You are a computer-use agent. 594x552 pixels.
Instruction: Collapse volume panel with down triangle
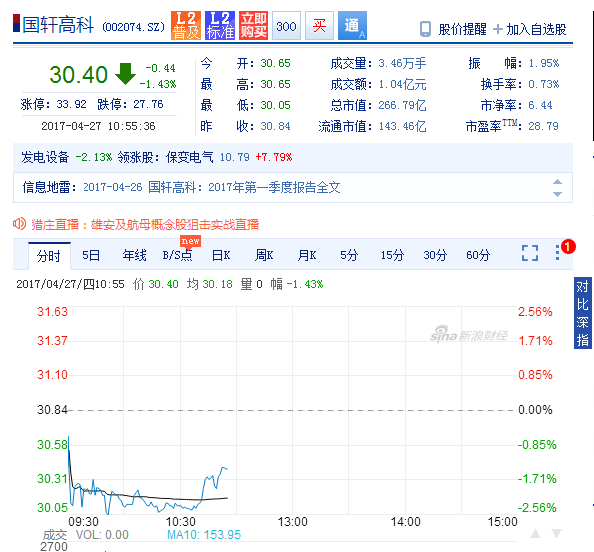[x=556, y=533]
